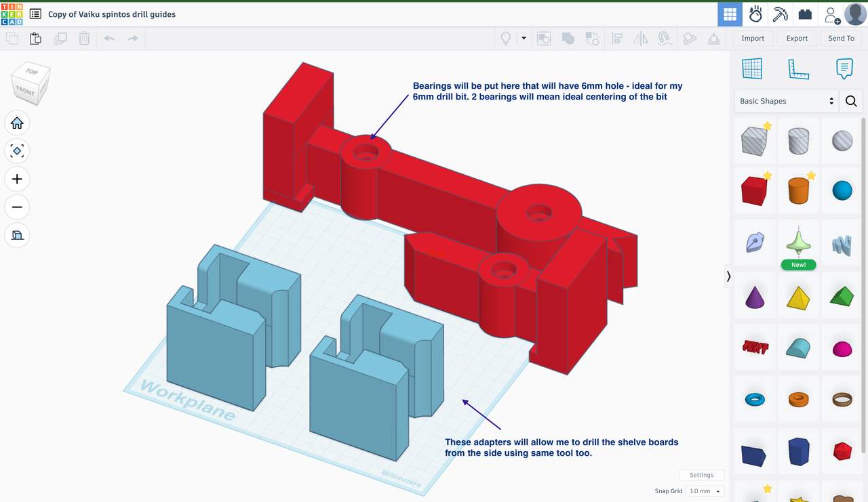Switch to Blocks mode with the pickaxe tab
This screenshot has height=502, width=868.
pos(781,14)
